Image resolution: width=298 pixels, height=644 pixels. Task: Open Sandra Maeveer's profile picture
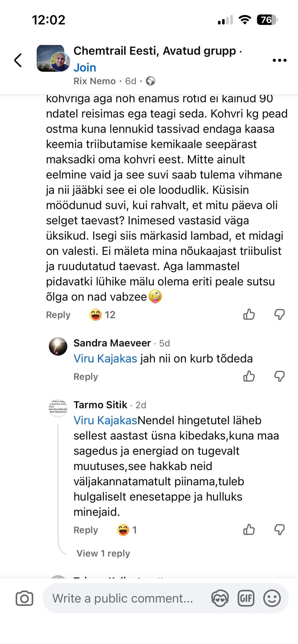tap(58, 346)
